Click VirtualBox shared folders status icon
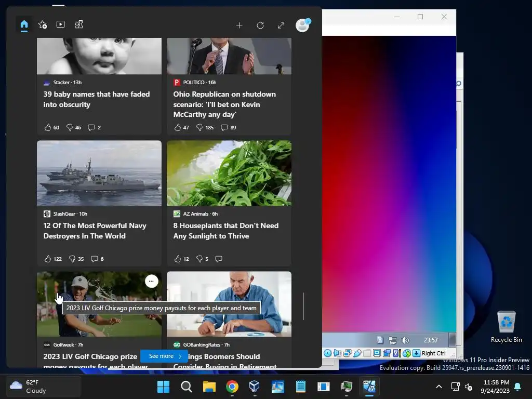 (x=367, y=353)
